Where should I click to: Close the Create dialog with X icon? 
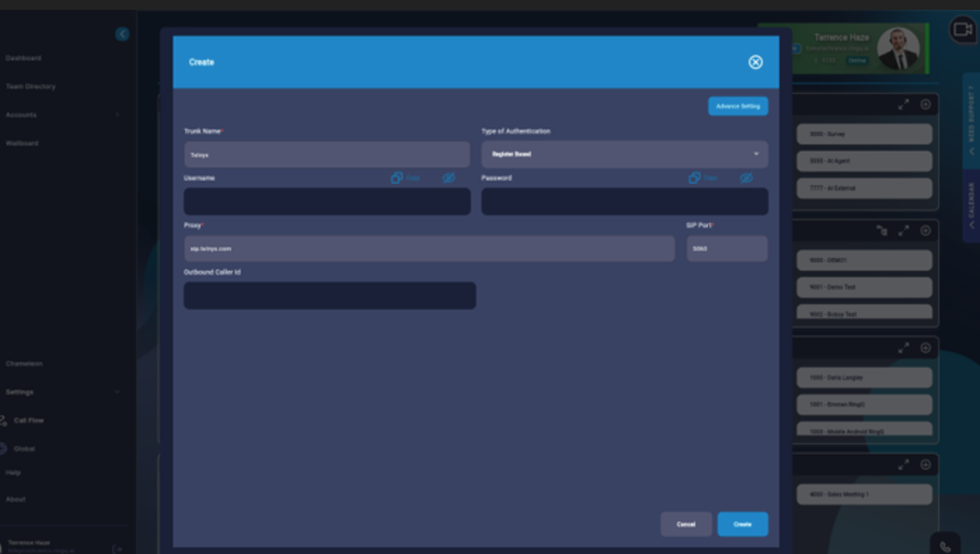pos(755,62)
